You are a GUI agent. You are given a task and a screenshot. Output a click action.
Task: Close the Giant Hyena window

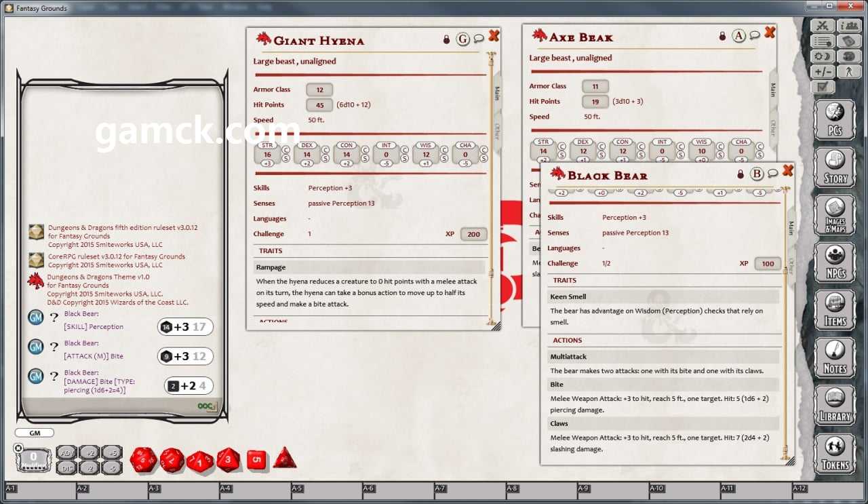tap(494, 36)
